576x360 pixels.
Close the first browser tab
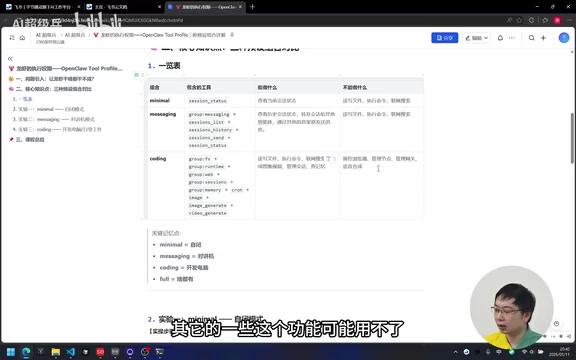point(79,7)
